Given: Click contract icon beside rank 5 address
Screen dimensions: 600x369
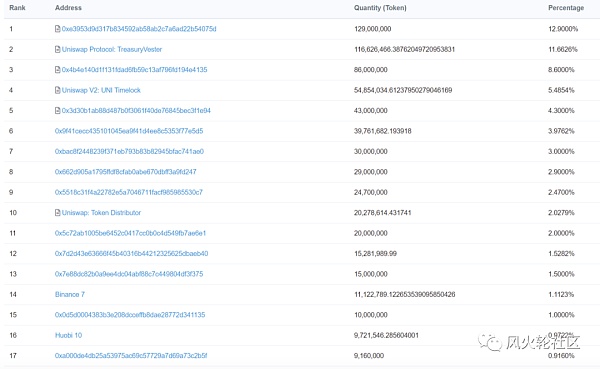Looking at the screenshot, I should coord(57,110).
